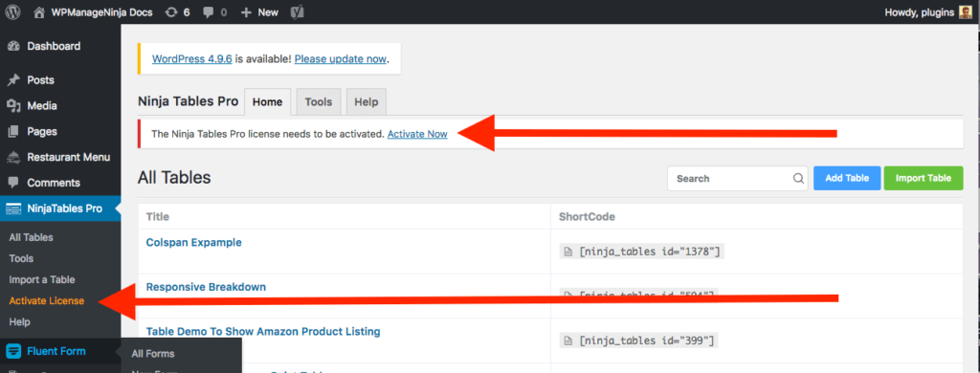Click the search magnifier icon

[798, 178]
